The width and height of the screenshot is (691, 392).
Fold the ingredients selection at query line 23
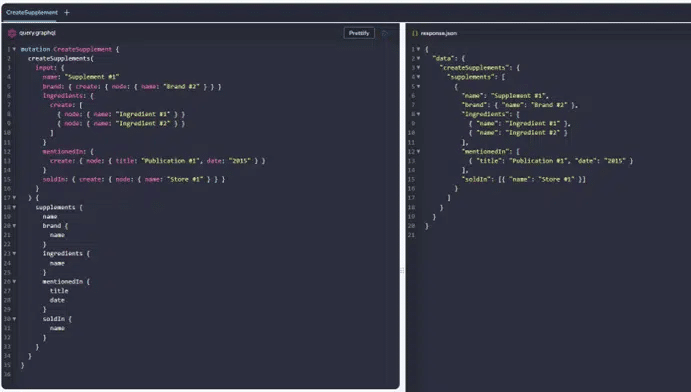pyautogui.click(x=15, y=253)
